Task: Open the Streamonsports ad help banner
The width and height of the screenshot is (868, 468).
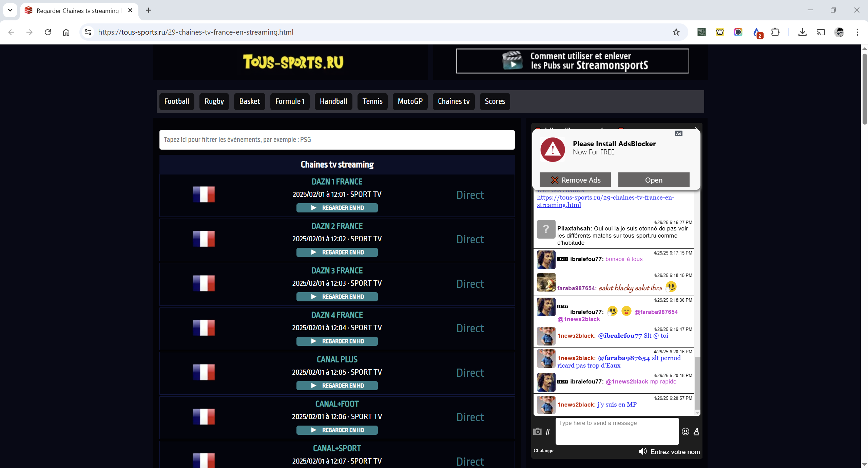Action: click(x=572, y=61)
